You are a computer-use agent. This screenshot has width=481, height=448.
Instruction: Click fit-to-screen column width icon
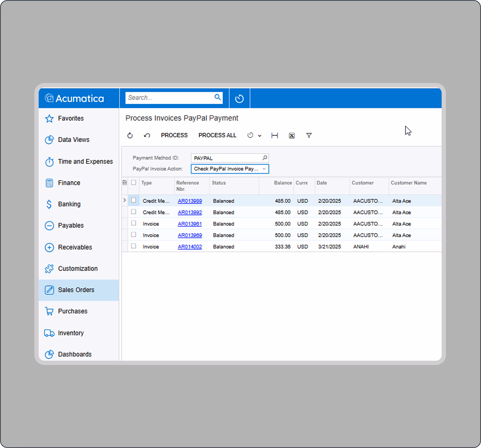coord(275,135)
